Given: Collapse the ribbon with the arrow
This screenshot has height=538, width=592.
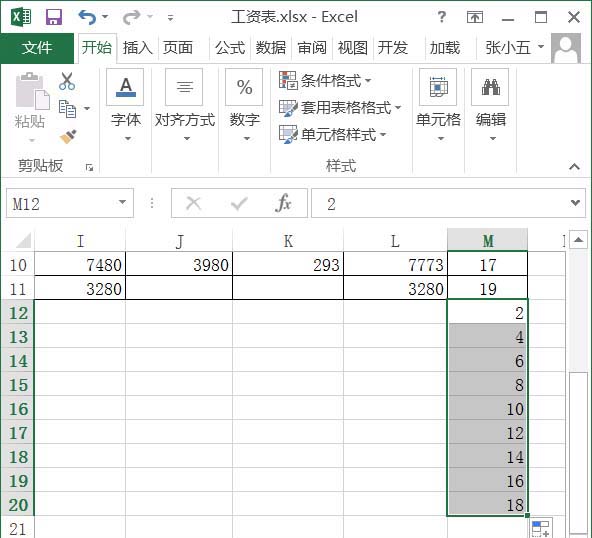Looking at the screenshot, I should tap(574, 166).
